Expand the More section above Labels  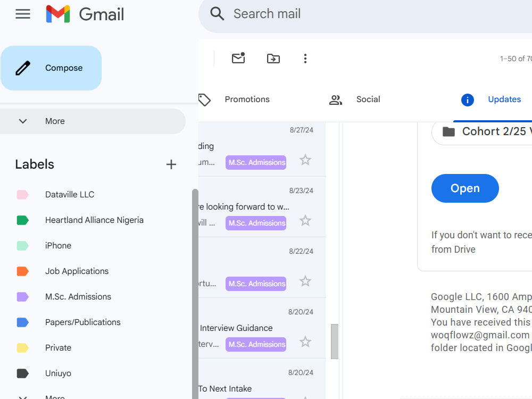[x=93, y=121]
